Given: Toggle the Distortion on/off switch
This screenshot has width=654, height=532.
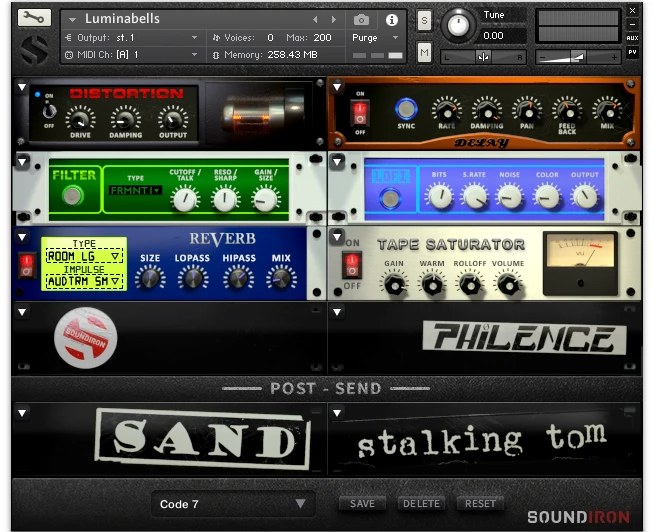Looking at the screenshot, I should (x=49, y=111).
